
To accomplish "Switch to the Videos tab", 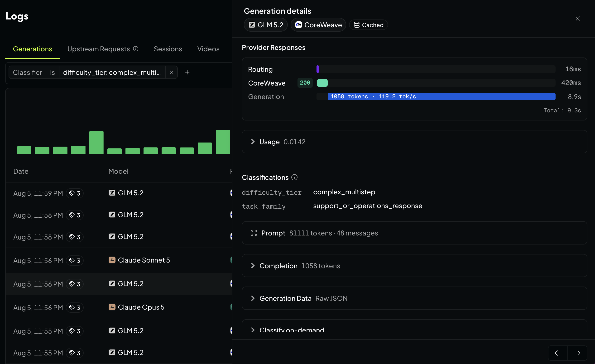I will click(208, 49).
